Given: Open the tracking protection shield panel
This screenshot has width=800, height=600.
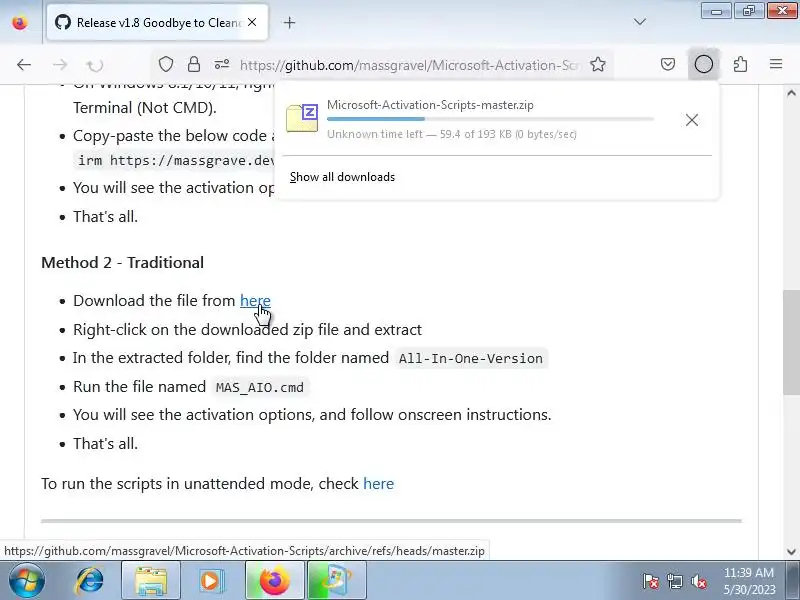Looking at the screenshot, I should (x=166, y=65).
